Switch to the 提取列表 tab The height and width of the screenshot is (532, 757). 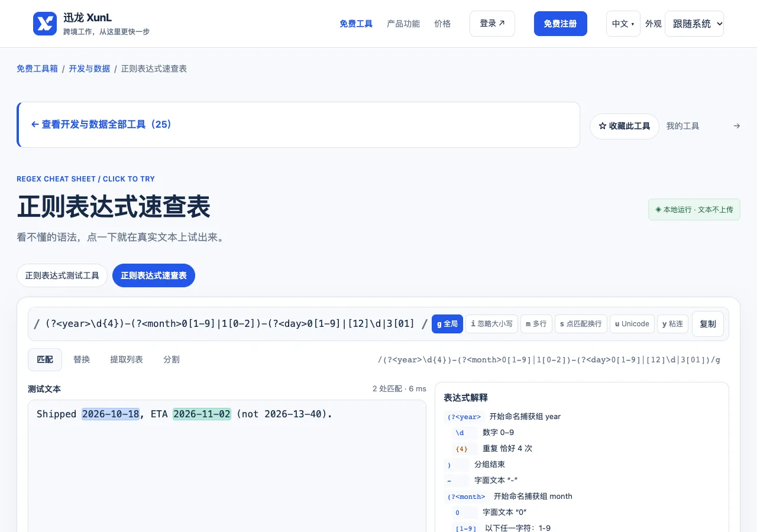127,359
